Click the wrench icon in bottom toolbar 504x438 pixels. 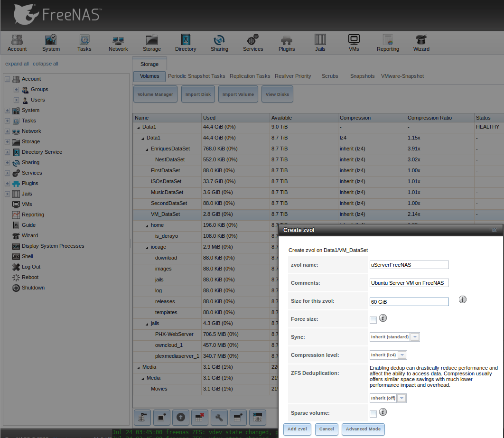[x=219, y=418]
